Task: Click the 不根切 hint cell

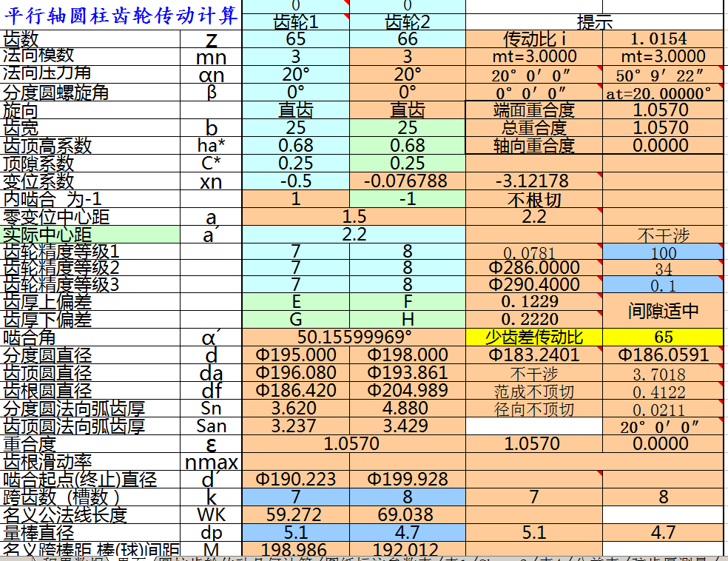Action: 534,199
